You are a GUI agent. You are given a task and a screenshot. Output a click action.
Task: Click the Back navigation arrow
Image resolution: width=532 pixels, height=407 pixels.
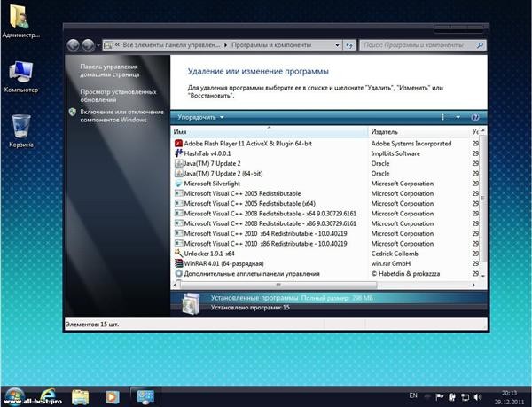(x=74, y=44)
